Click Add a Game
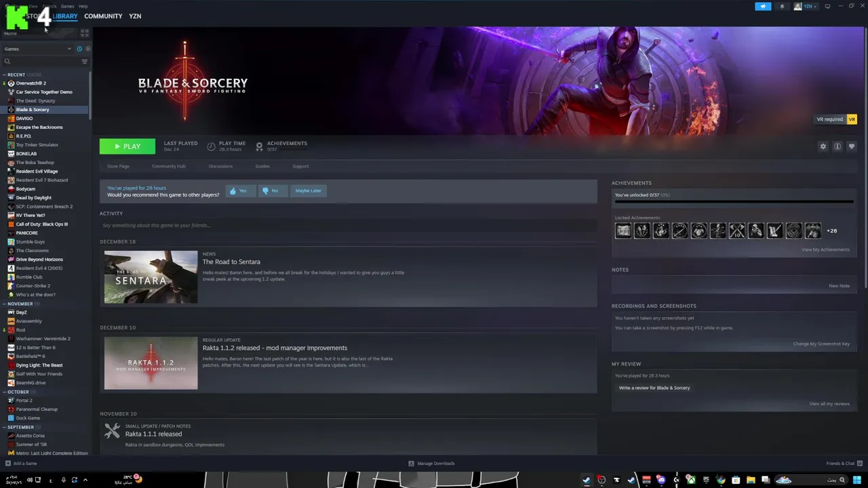Image resolution: width=868 pixels, height=488 pixels. [21, 464]
